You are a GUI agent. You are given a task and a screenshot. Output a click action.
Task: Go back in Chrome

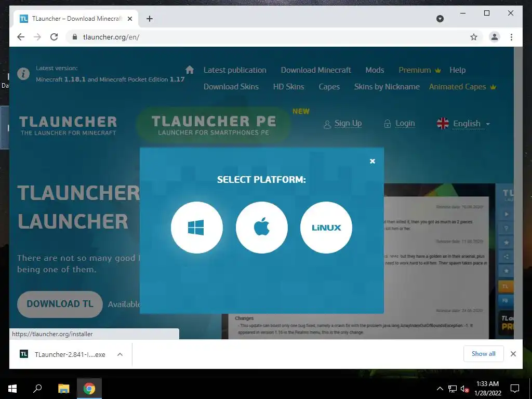pos(21,37)
